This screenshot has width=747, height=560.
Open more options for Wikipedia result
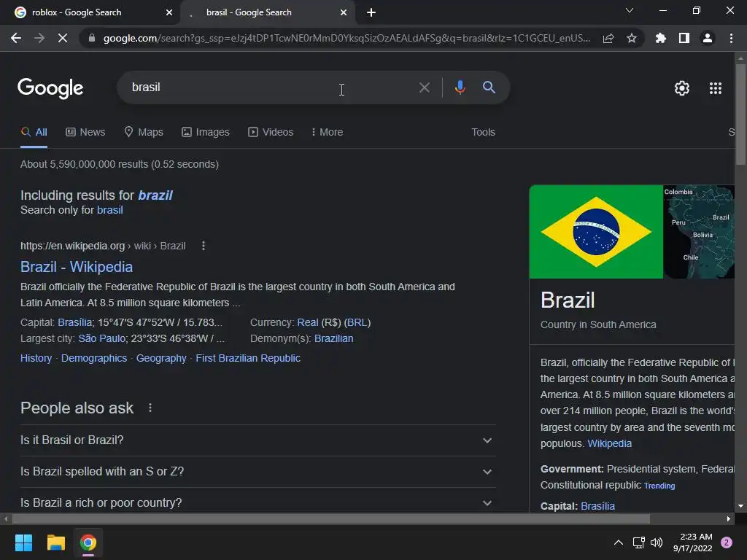[204, 246]
